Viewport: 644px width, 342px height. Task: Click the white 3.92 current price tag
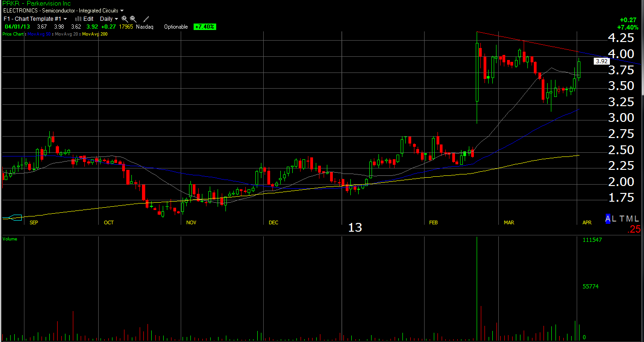coord(602,61)
